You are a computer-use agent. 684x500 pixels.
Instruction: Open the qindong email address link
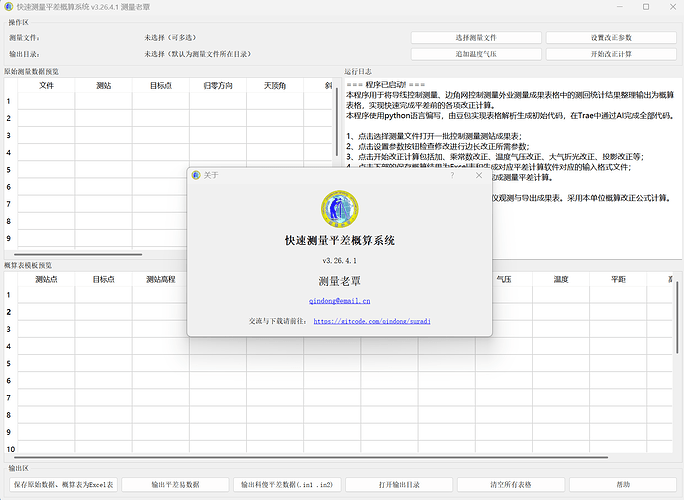(340, 299)
